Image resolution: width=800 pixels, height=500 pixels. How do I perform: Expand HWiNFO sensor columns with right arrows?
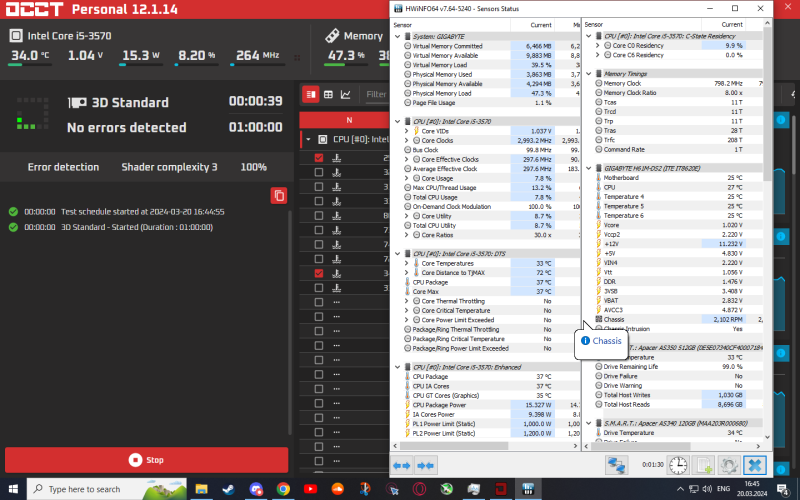[425, 465]
